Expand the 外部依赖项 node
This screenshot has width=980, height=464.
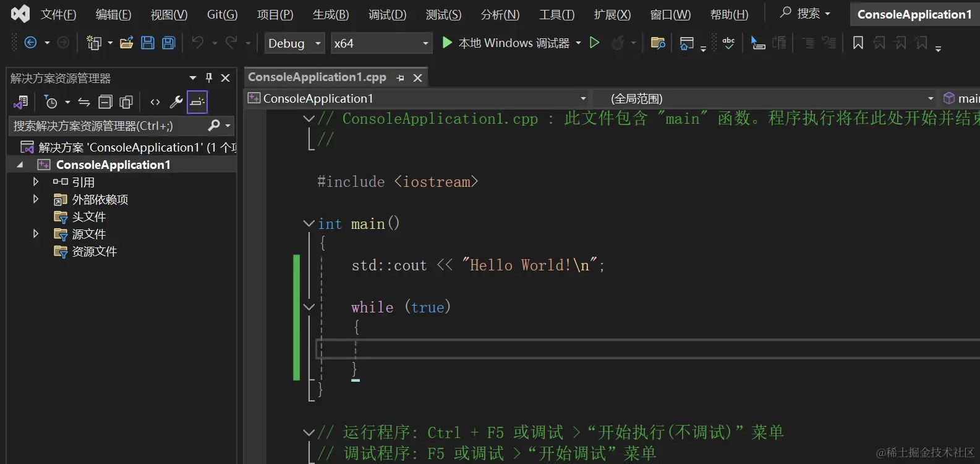[x=36, y=199]
